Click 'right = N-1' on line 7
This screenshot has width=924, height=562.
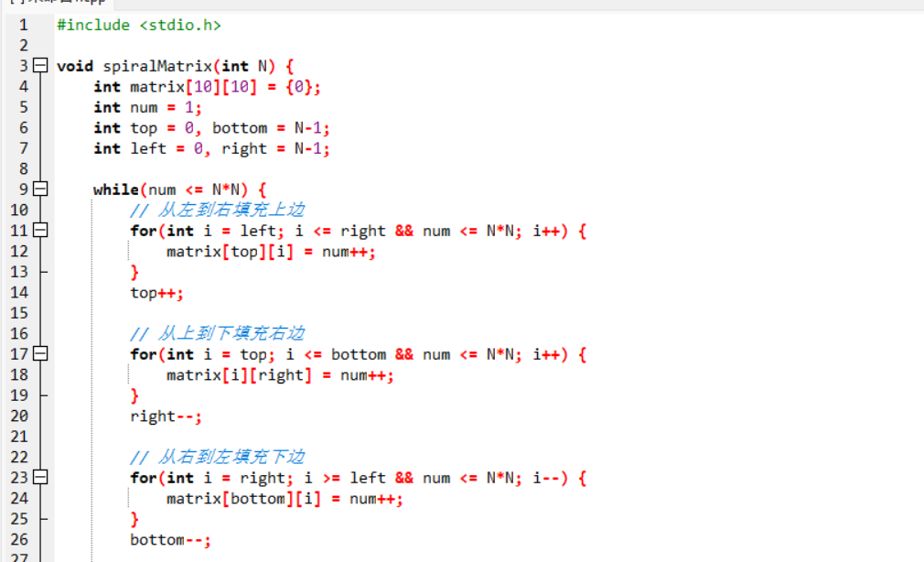tap(273, 148)
